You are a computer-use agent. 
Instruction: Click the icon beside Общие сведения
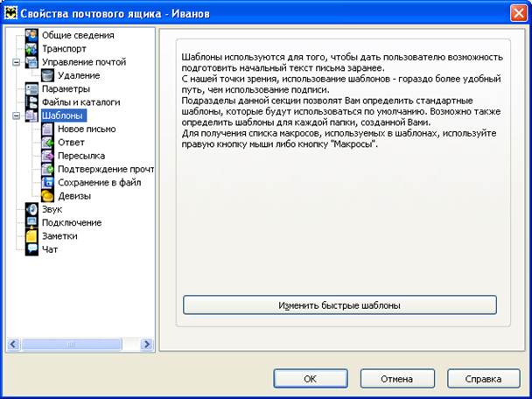click(31, 35)
